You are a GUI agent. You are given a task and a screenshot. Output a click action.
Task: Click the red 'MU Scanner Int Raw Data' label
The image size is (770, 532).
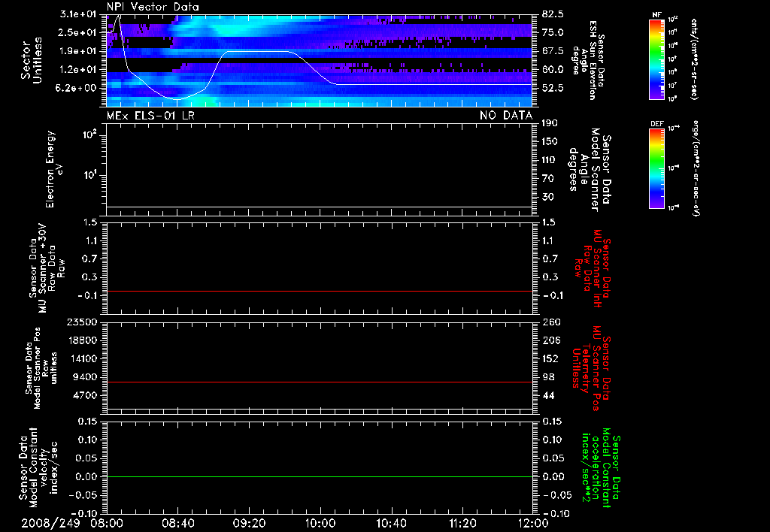click(593, 268)
